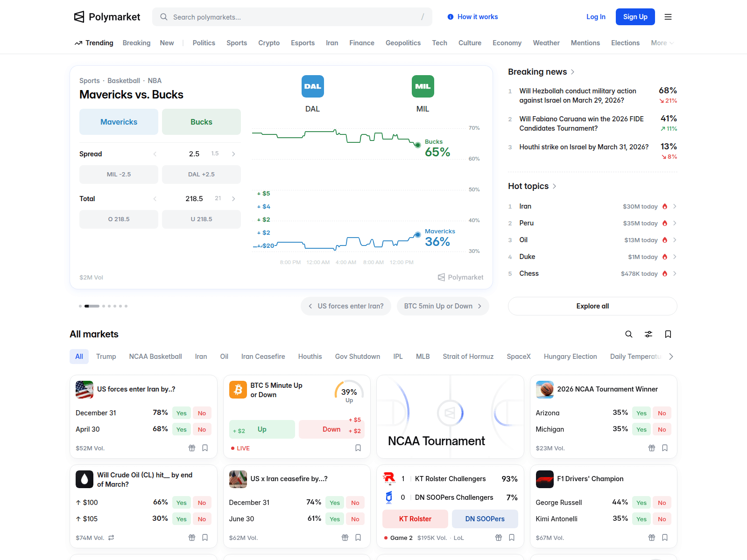Select the NCAA Basketball filter tab
747x560 pixels.
pyautogui.click(x=155, y=357)
